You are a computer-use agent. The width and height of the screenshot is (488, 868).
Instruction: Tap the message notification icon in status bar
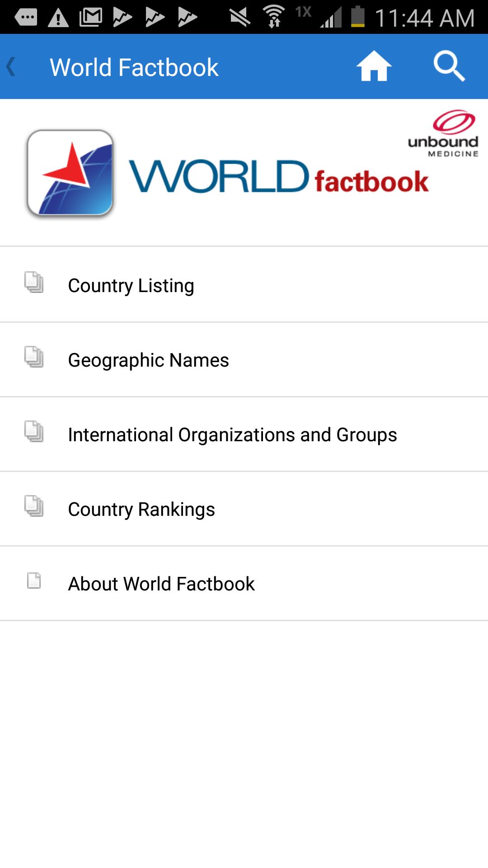(x=26, y=17)
